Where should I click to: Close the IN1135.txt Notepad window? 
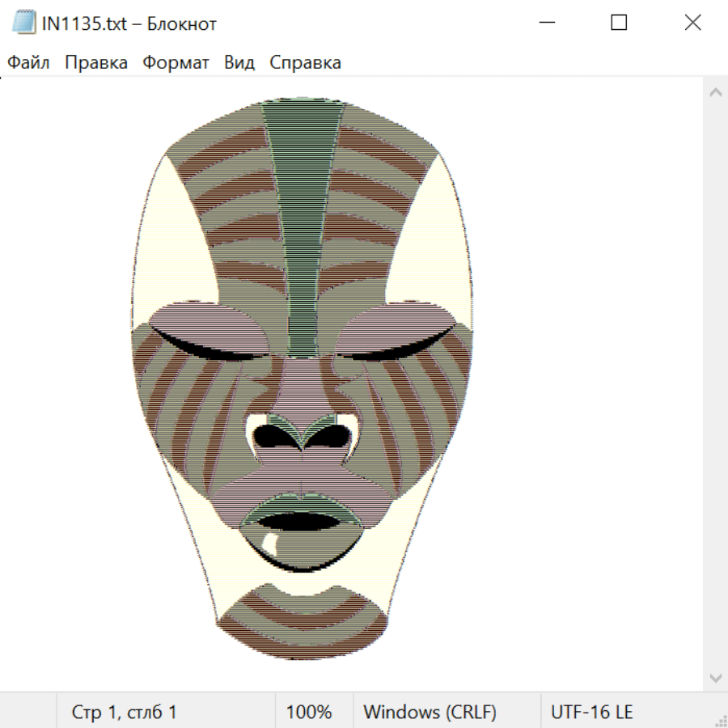coord(692,23)
